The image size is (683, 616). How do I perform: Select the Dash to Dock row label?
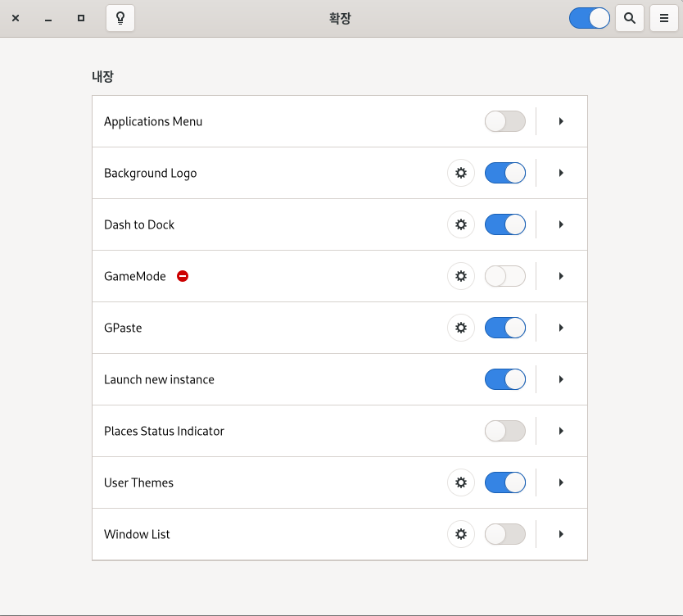tap(139, 224)
